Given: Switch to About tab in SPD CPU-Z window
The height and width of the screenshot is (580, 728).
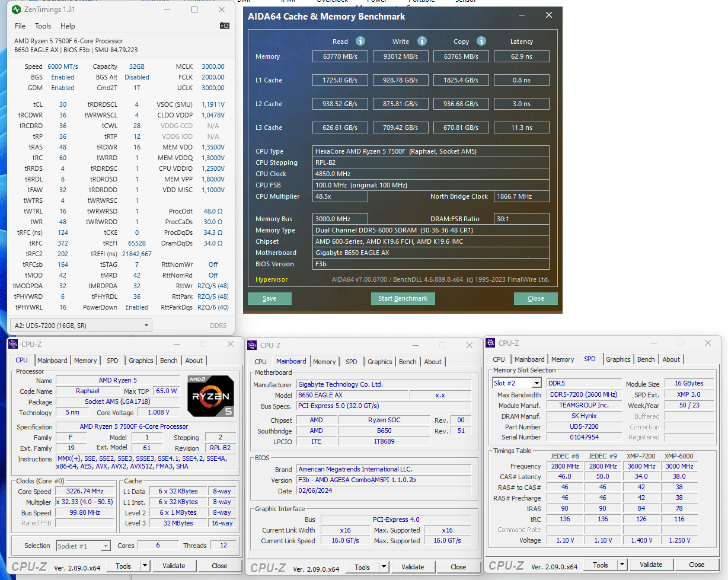Looking at the screenshot, I should pos(671,359).
